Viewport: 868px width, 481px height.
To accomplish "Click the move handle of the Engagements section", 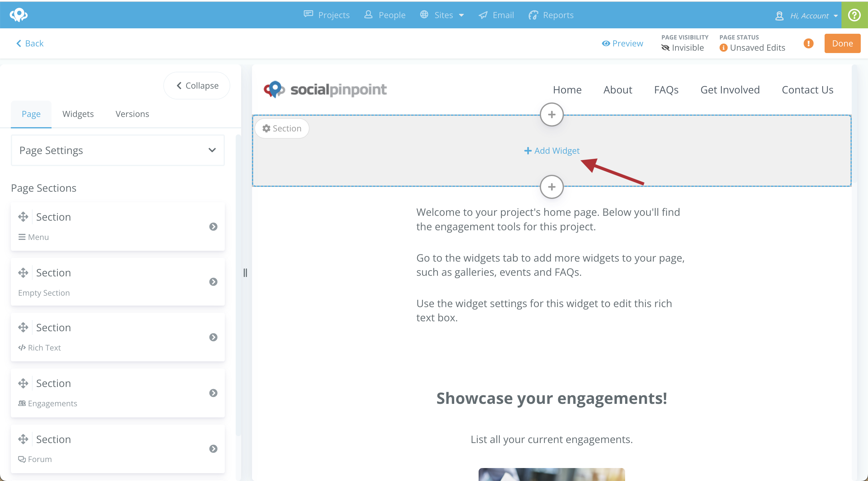I will pos(23,383).
